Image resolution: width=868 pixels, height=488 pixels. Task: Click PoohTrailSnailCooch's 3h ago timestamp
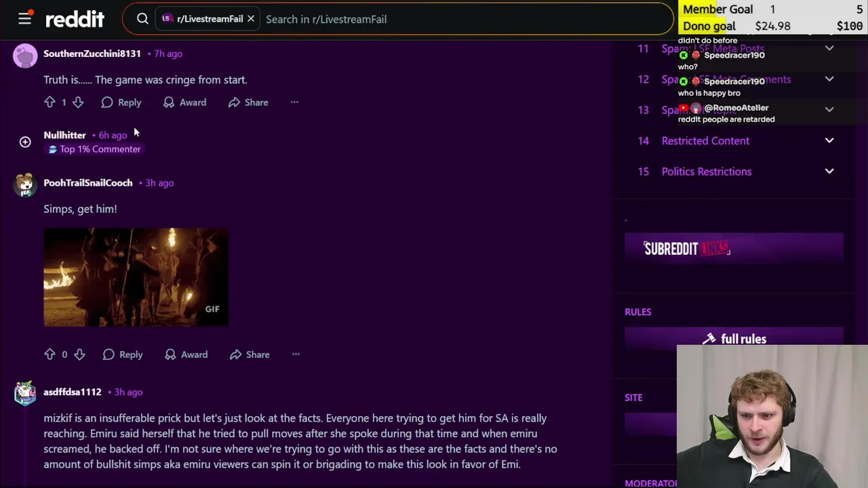click(159, 183)
